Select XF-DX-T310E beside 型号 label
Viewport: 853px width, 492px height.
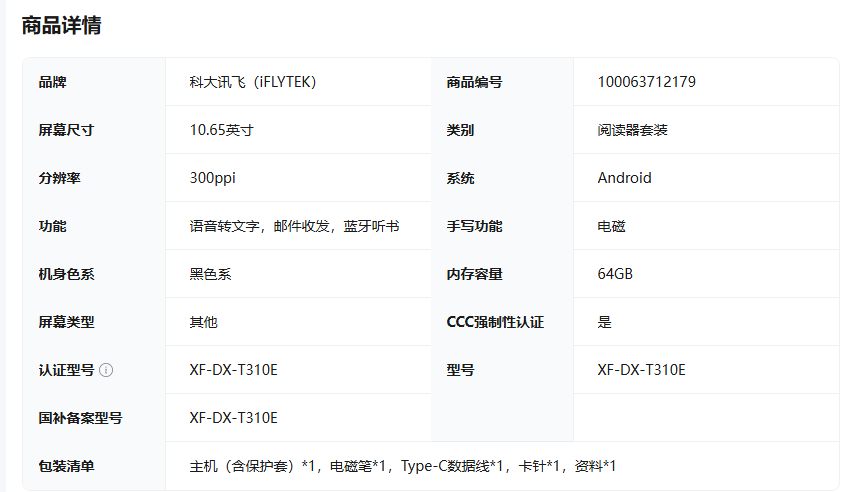point(641,370)
